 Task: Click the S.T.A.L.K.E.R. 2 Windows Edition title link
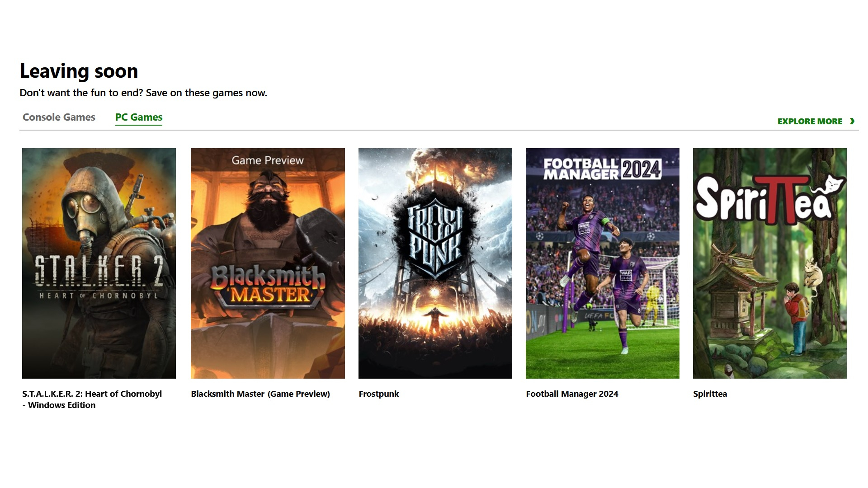pyautogui.click(x=92, y=399)
